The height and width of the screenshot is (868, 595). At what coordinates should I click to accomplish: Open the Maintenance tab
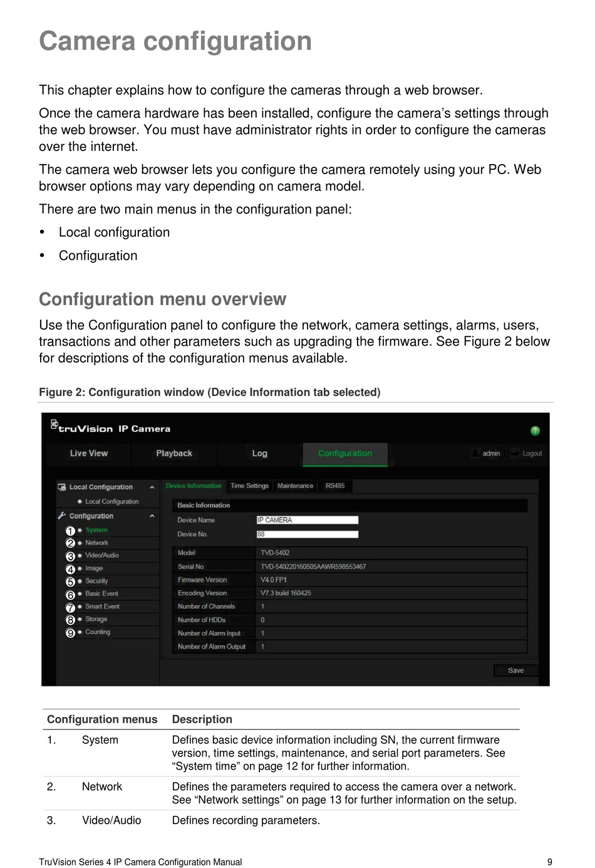(x=295, y=486)
